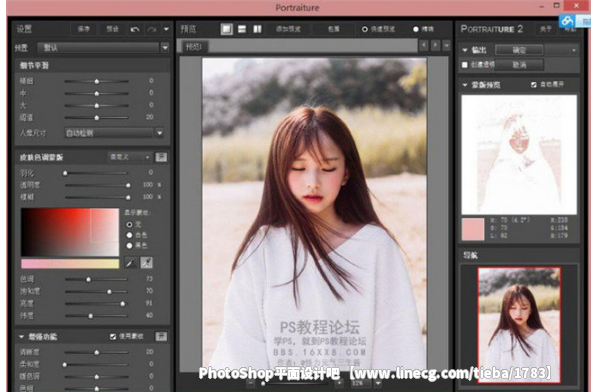Image resolution: width=607 pixels, height=392 pixels.
Task: Collapse the 蒙版预览 mask preview section
Action: coord(465,85)
